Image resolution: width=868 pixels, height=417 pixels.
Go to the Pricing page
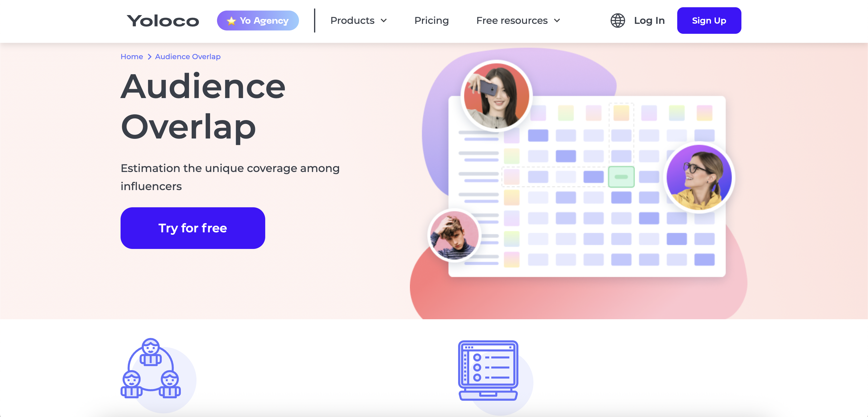(x=431, y=21)
